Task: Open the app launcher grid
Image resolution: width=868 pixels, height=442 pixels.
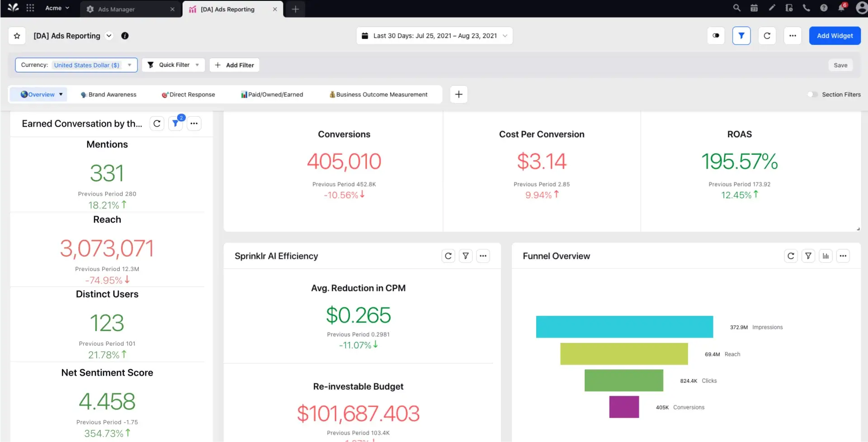Action: 30,8
